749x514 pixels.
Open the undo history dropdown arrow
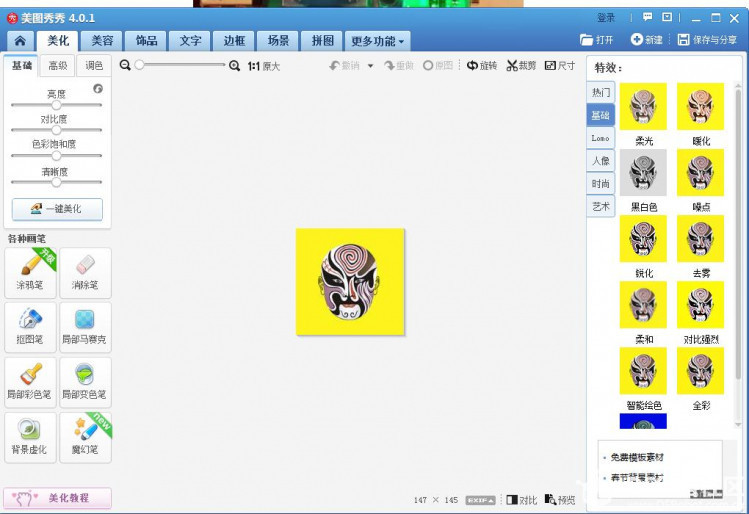[x=370, y=66]
